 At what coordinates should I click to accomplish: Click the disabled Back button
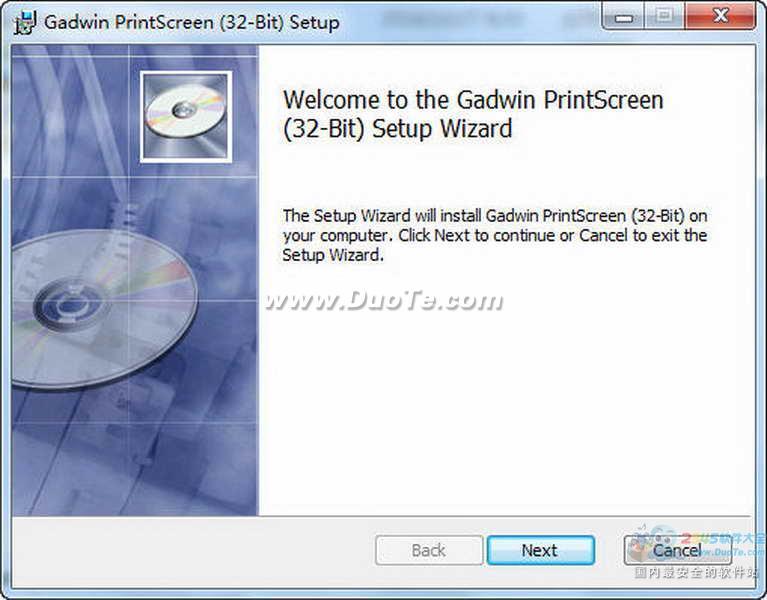[x=429, y=550]
